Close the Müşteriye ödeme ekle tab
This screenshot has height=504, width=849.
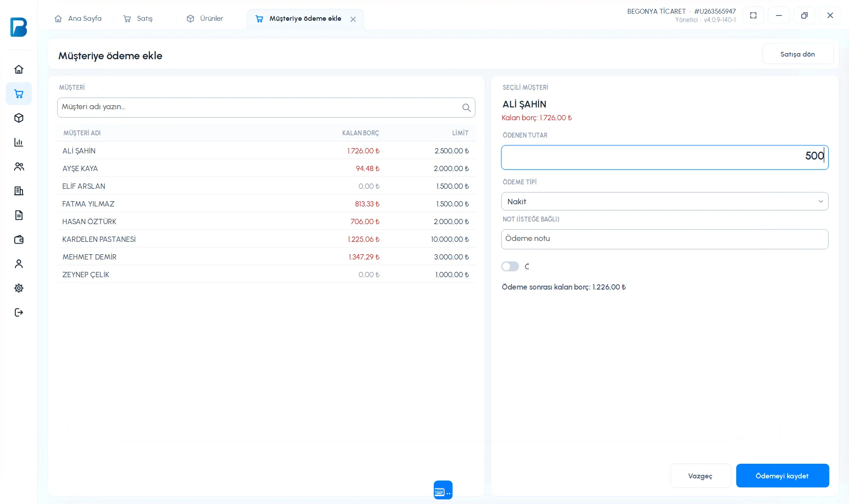353,19
